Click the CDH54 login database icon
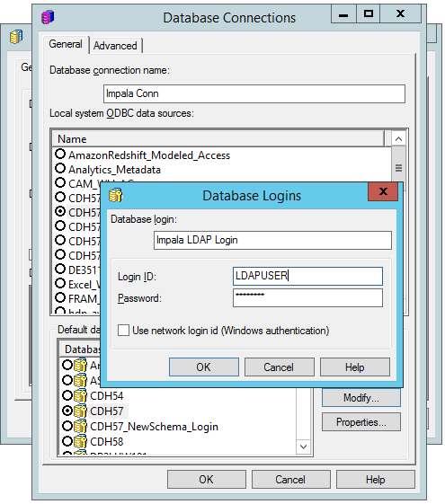The image size is (445, 504). [80, 395]
